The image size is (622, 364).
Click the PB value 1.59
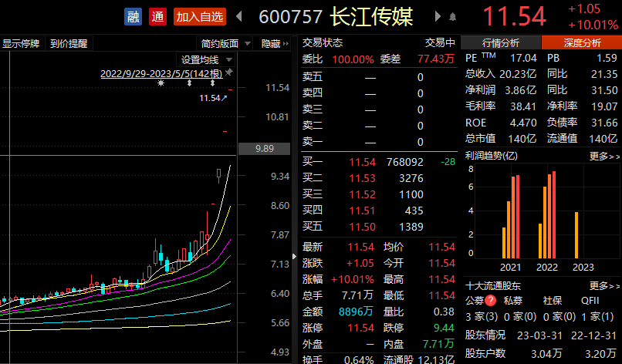[607, 59]
